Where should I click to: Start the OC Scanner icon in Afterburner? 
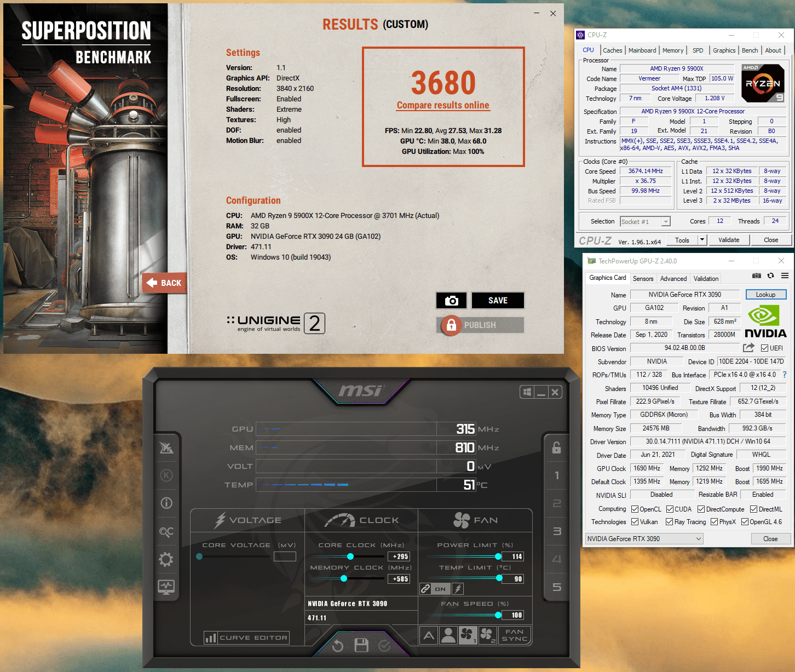coord(166,531)
